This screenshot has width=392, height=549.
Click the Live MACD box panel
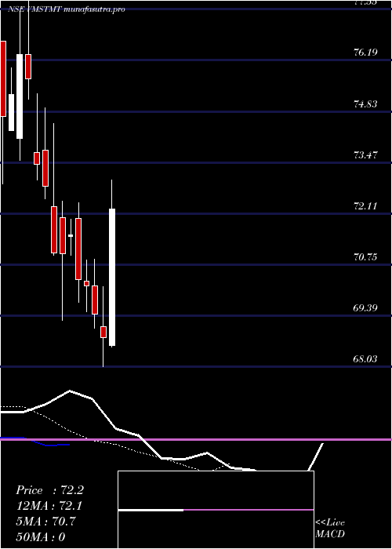(x=216, y=510)
